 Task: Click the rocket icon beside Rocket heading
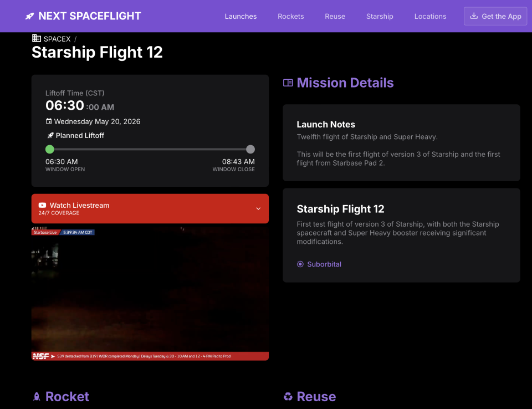click(37, 396)
